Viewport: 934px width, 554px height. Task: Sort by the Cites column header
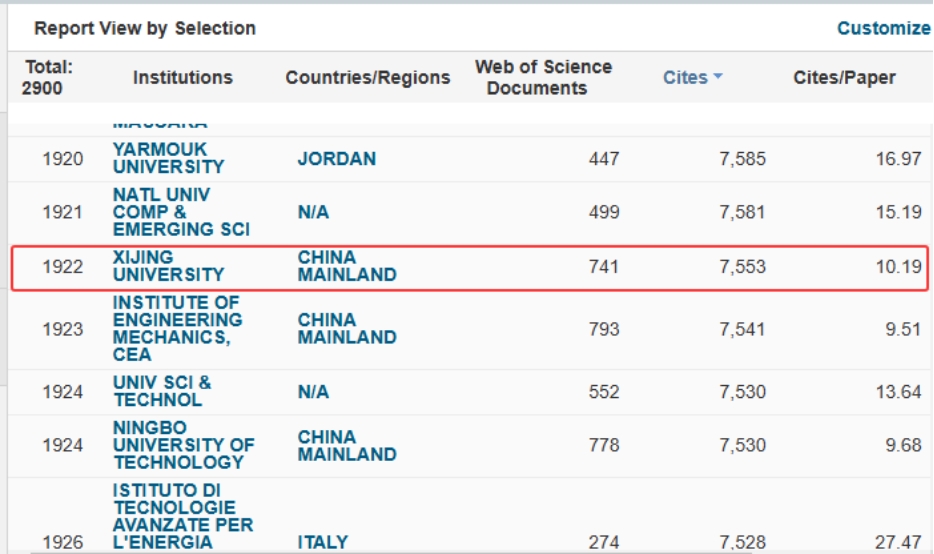[685, 77]
